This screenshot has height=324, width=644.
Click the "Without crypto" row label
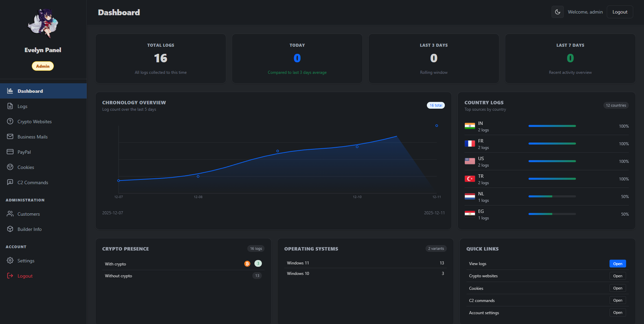118,276
